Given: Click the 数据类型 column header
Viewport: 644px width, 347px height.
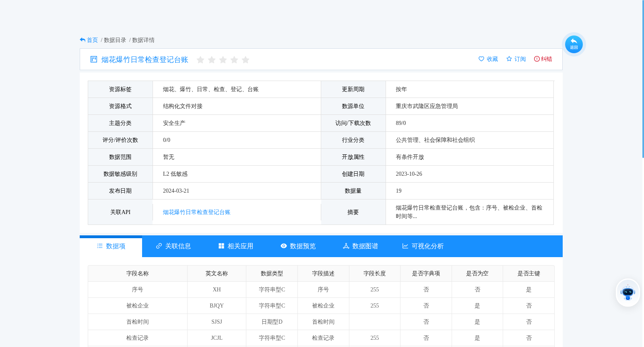Looking at the screenshot, I should (x=272, y=273).
